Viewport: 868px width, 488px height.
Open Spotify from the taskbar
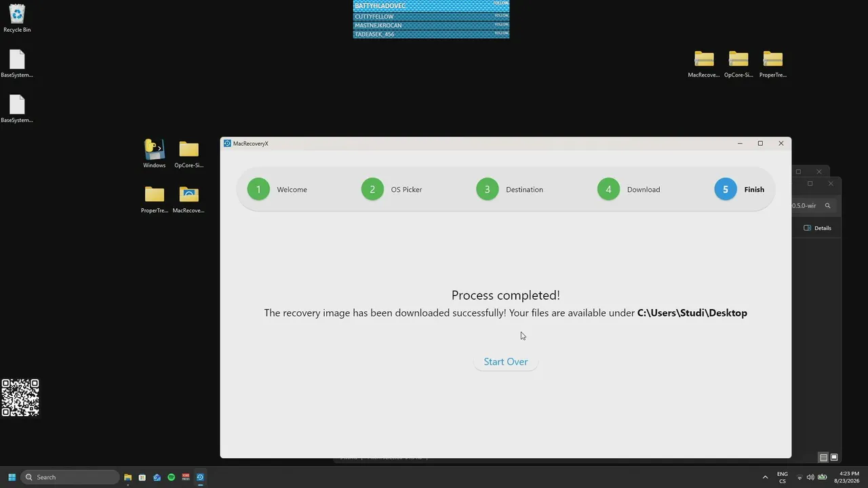[x=171, y=477]
